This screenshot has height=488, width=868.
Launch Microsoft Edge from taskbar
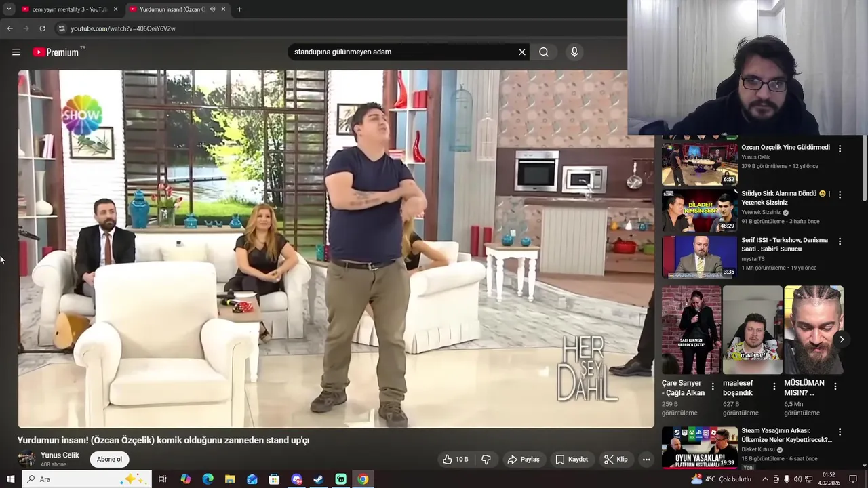tap(208, 479)
